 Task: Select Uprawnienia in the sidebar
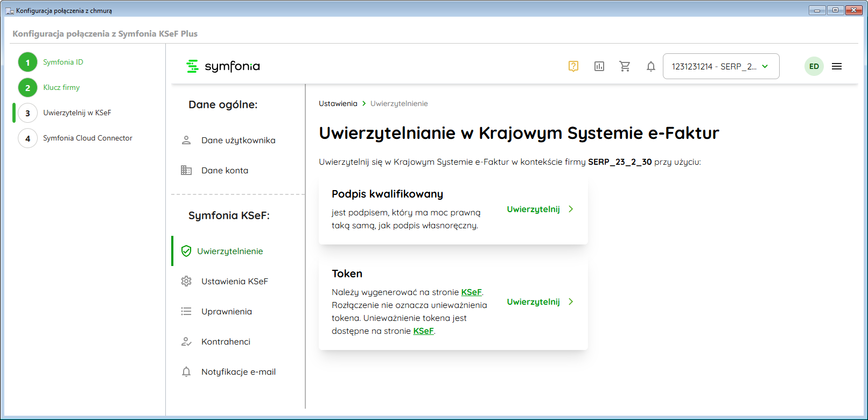(226, 311)
